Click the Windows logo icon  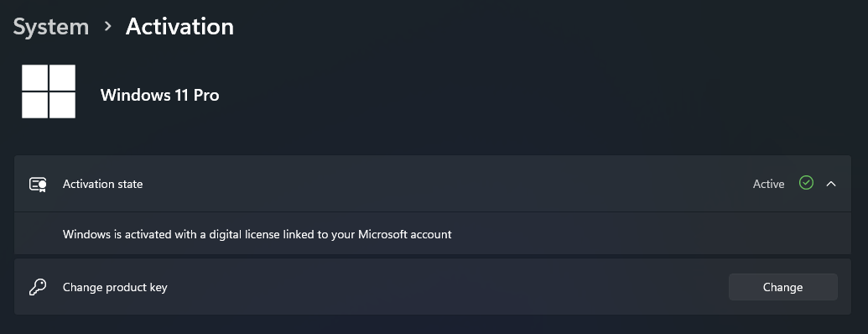click(49, 91)
